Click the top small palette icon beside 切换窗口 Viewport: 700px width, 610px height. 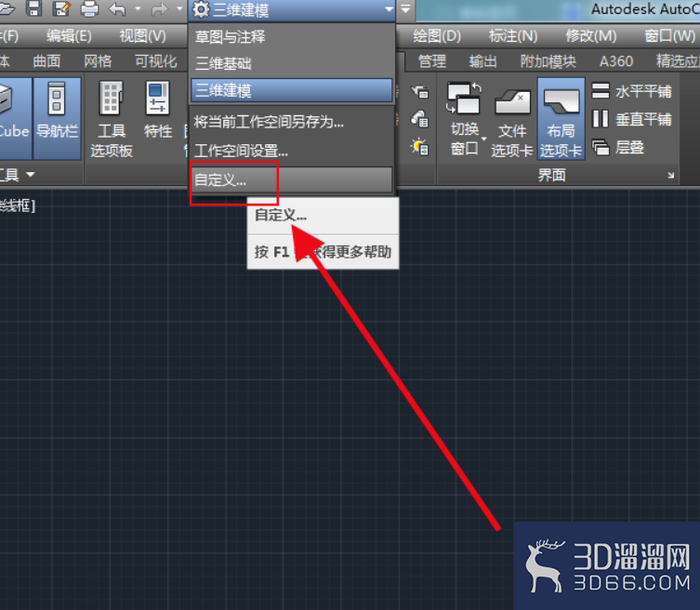coord(419,92)
